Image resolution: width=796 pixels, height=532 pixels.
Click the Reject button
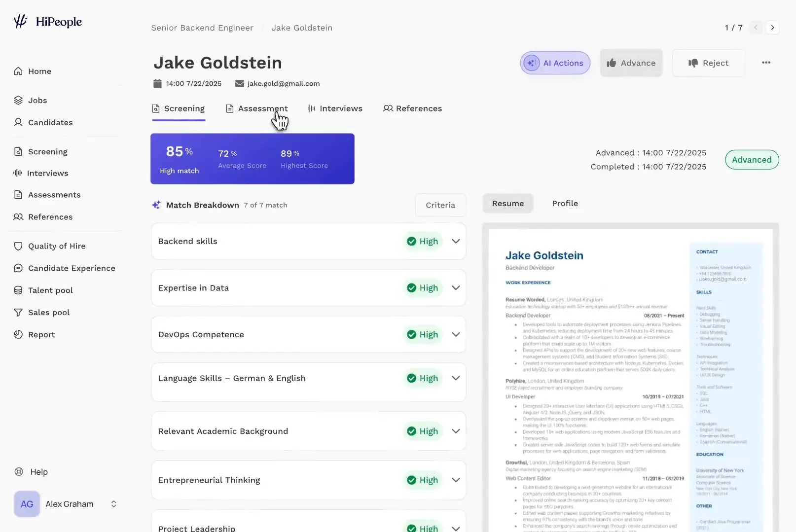pyautogui.click(x=708, y=63)
